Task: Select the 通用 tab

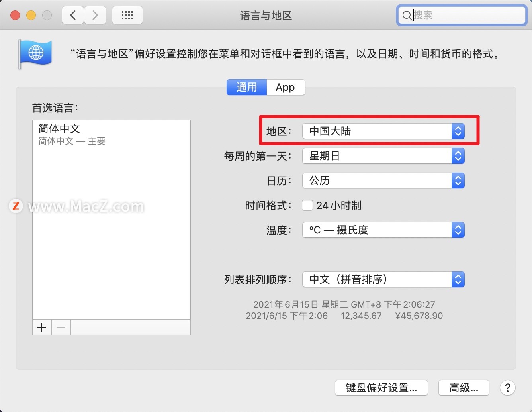Action: pyautogui.click(x=246, y=87)
